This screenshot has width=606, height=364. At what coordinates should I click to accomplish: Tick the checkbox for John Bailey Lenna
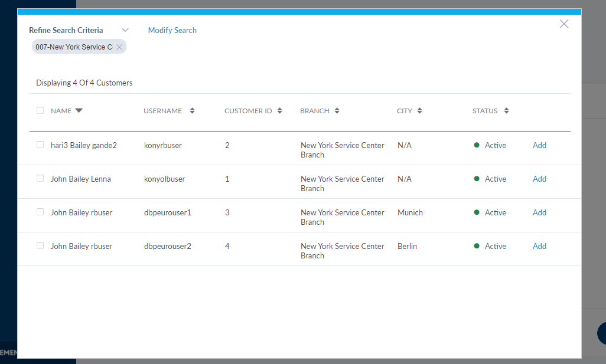coord(40,178)
